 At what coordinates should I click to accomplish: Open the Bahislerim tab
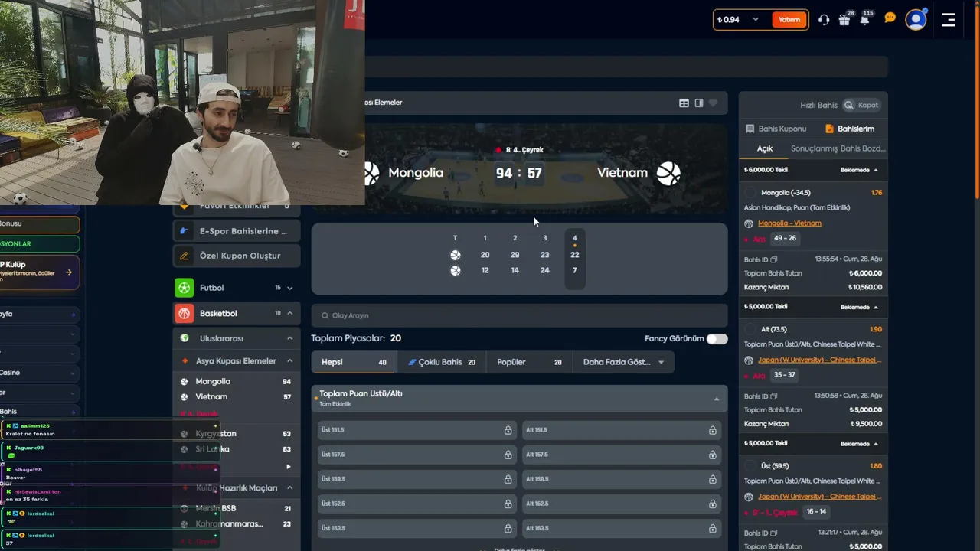point(850,129)
